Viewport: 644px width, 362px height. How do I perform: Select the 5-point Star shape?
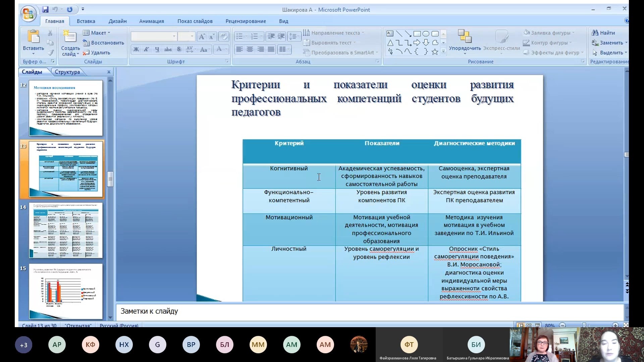coord(435,52)
